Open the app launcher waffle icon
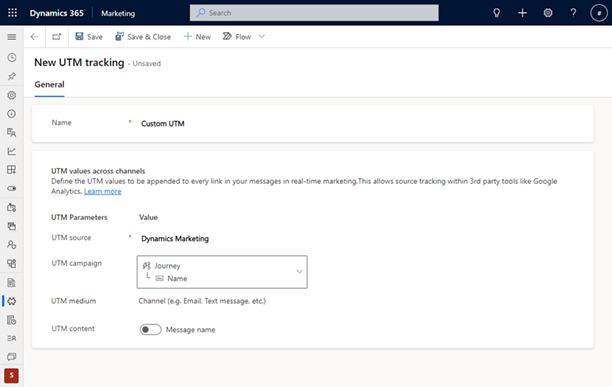612x387 pixels. pos(12,13)
